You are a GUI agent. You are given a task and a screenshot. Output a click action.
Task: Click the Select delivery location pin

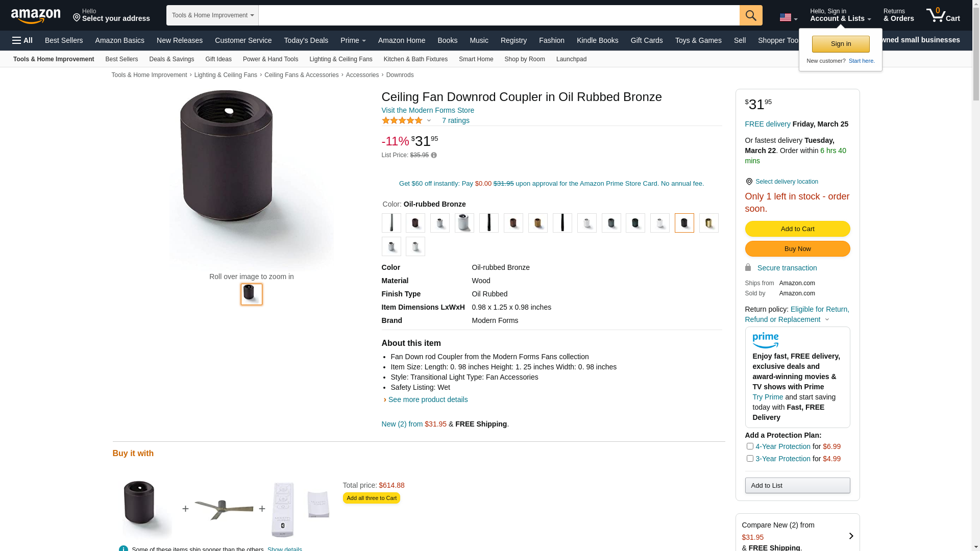coord(749,182)
